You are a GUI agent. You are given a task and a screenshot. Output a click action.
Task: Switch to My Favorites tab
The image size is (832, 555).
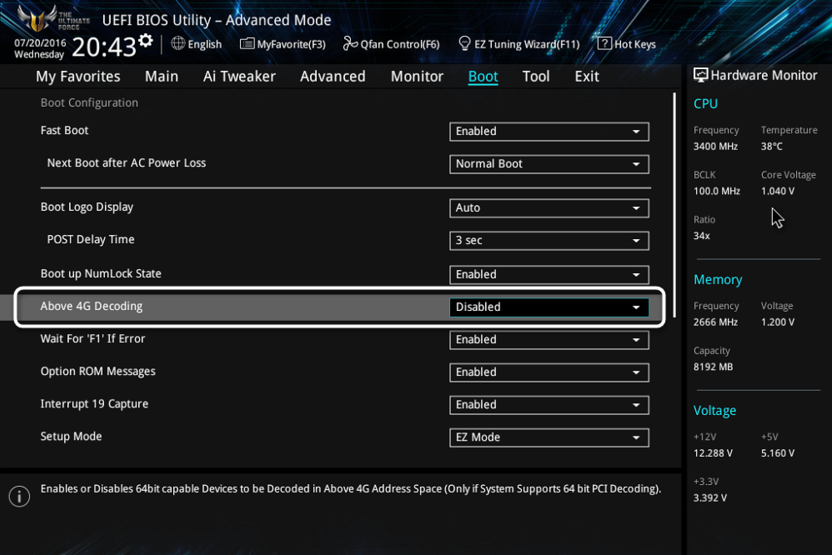coord(78,76)
